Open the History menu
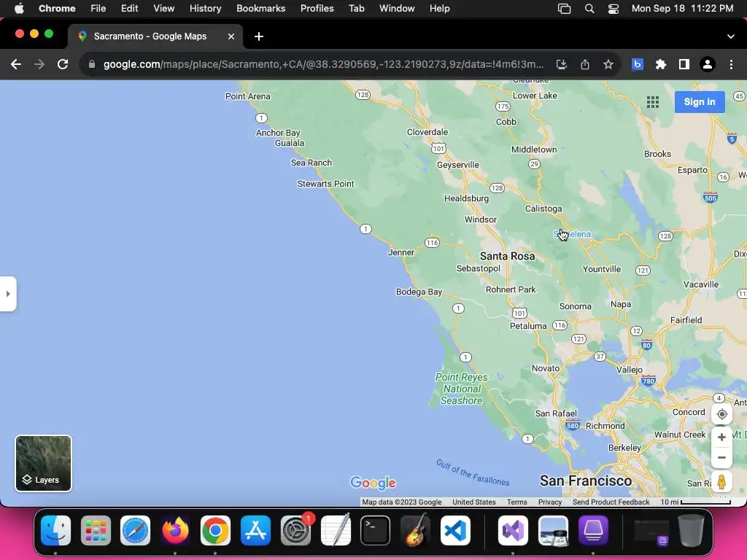 click(205, 8)
